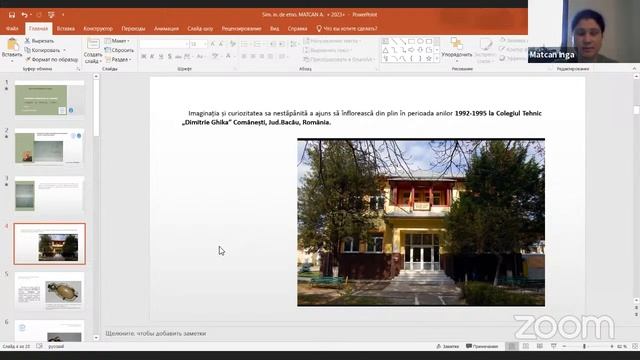Screen dimensions: 640x360
Task: Click the font name combo box
Action: coord(164,44)
